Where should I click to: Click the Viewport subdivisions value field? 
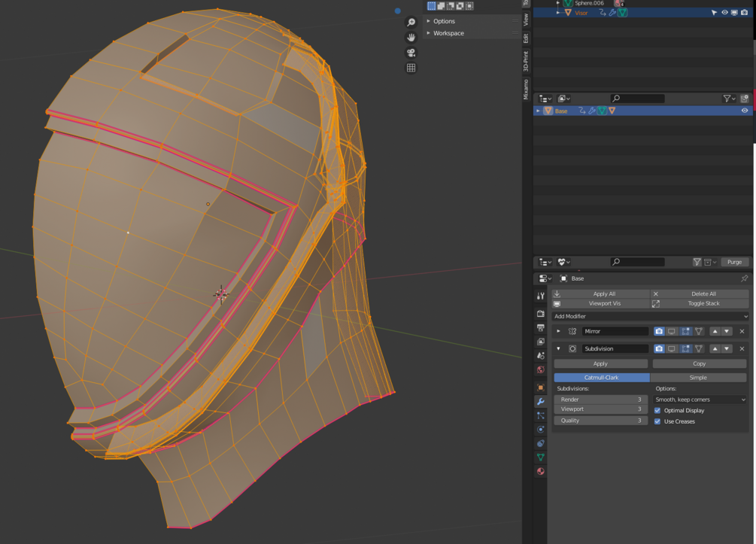tap(600, 409)
